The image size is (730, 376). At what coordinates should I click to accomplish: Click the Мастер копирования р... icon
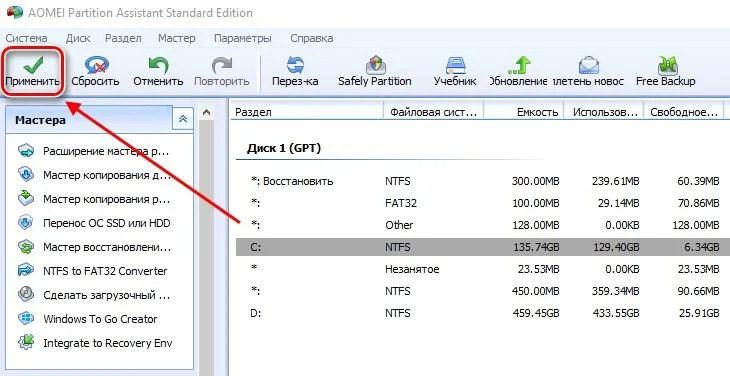tap(26, 199)
